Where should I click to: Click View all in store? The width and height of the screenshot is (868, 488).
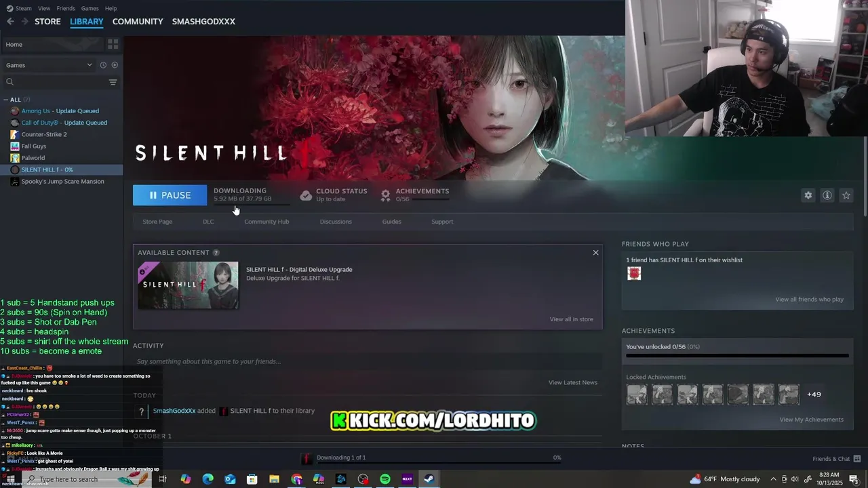coord(571,319)
